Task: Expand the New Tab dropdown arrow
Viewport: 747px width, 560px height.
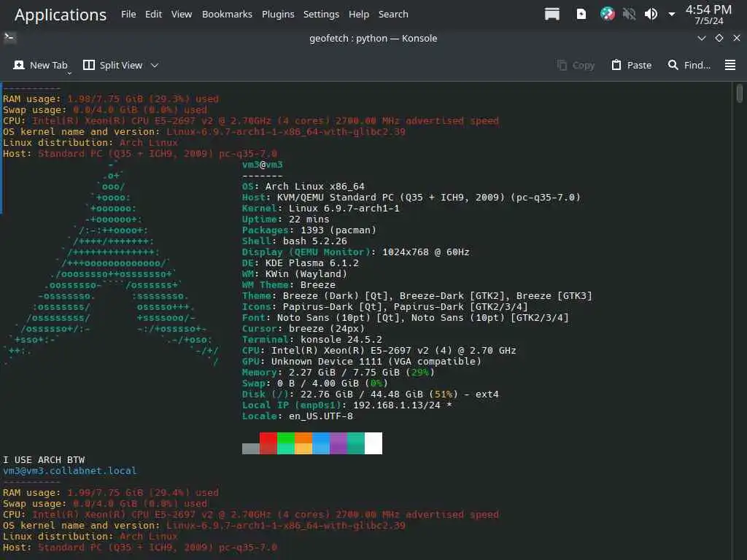Action: pos(69,73)
